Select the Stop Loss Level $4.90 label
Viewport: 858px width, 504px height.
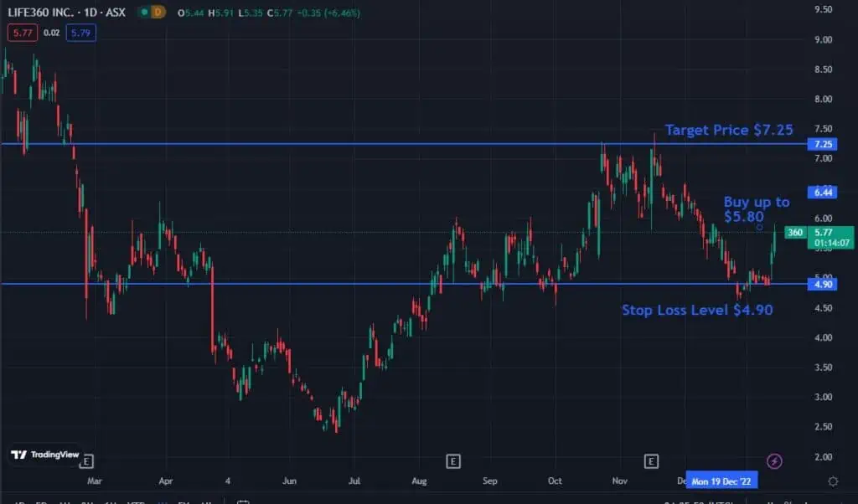click(x=696, y=310)
